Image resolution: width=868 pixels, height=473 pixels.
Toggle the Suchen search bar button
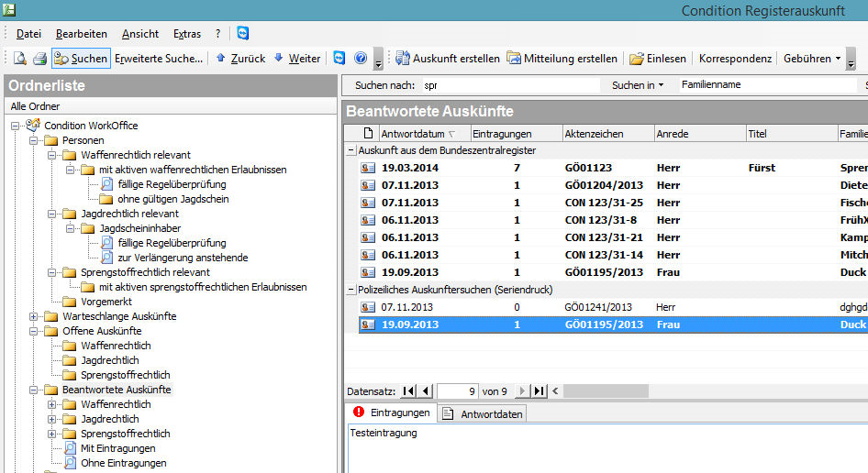pos(81,59)
